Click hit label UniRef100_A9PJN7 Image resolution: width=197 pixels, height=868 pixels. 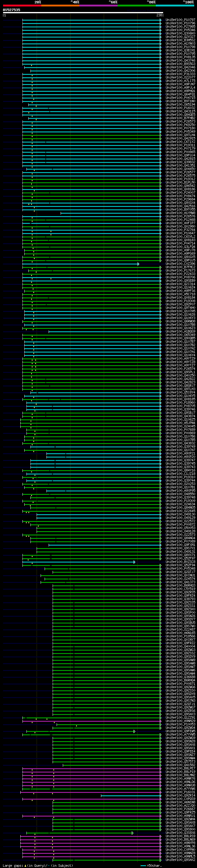click(180, 84)
